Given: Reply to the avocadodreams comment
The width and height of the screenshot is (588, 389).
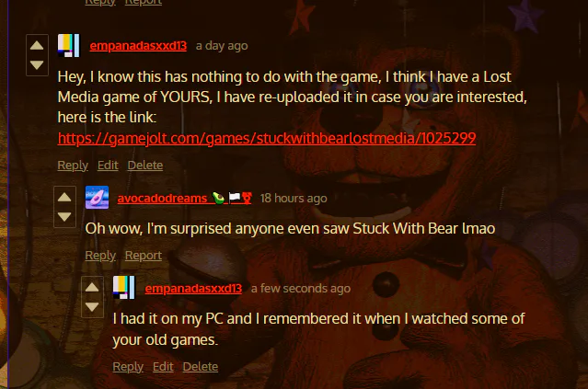Looking at the screenshot, I should coord(100,256).
